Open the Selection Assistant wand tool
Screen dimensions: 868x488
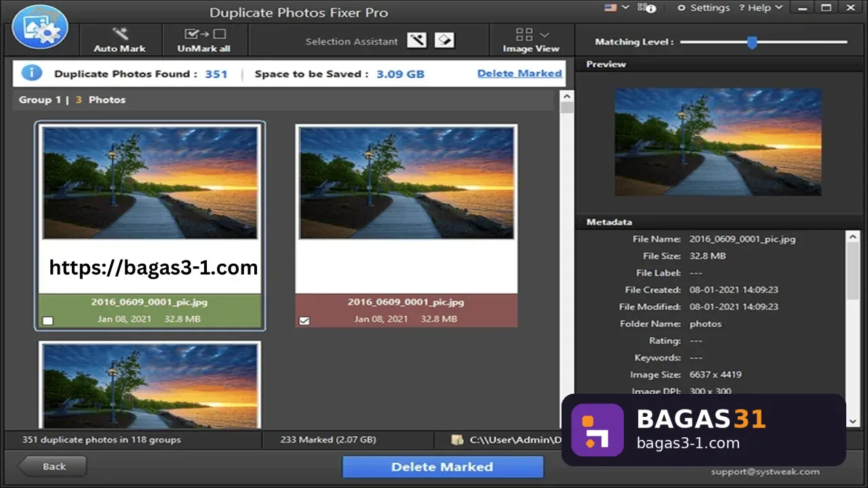[417, 41]
